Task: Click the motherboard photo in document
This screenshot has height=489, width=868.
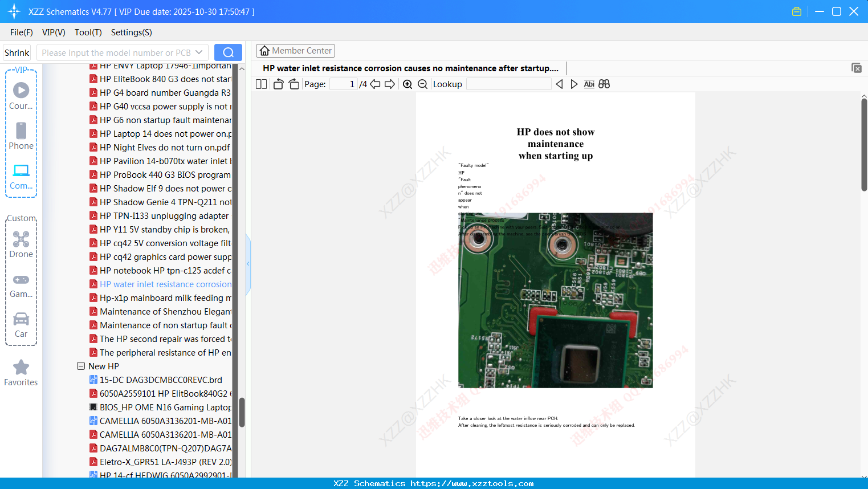Action: point(556,300)
